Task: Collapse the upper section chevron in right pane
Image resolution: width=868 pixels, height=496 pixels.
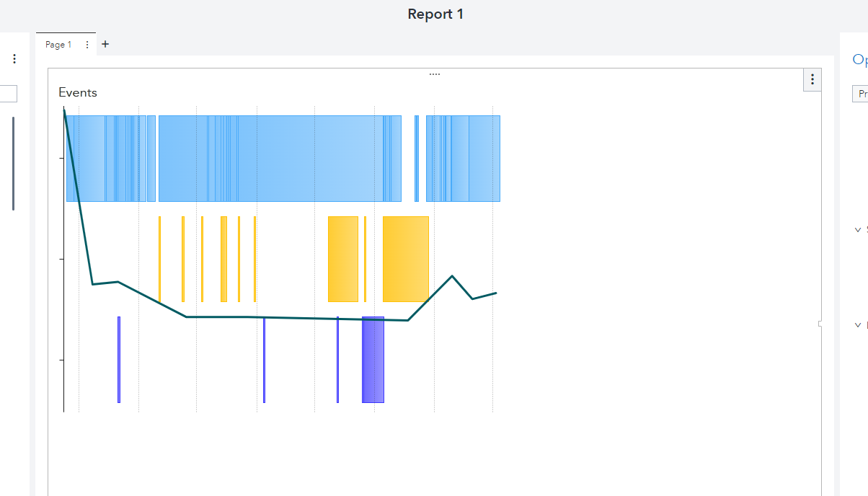Action: tap(857, 230)
